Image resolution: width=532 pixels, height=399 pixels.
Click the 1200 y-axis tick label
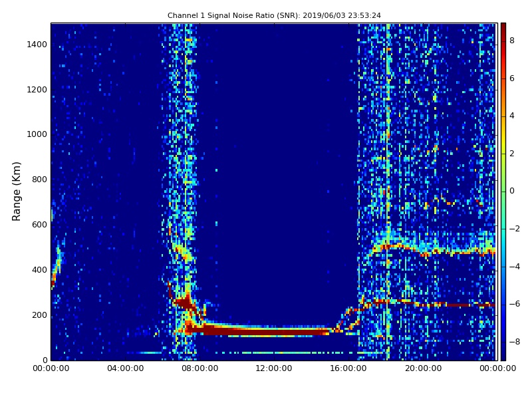37,90
